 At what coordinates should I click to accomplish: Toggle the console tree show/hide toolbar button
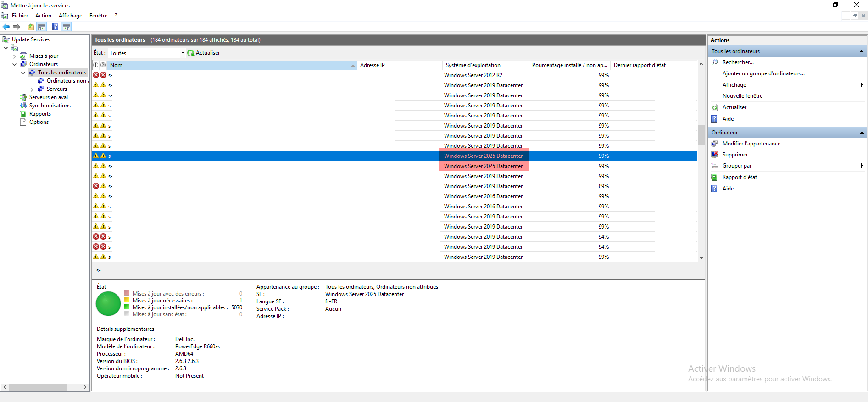[42, 27]
